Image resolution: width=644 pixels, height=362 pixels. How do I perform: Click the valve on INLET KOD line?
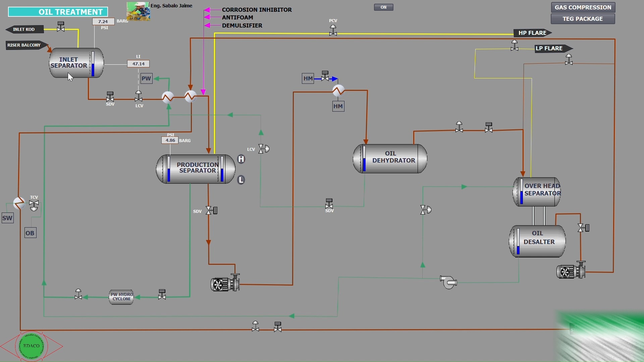point(61,26)
